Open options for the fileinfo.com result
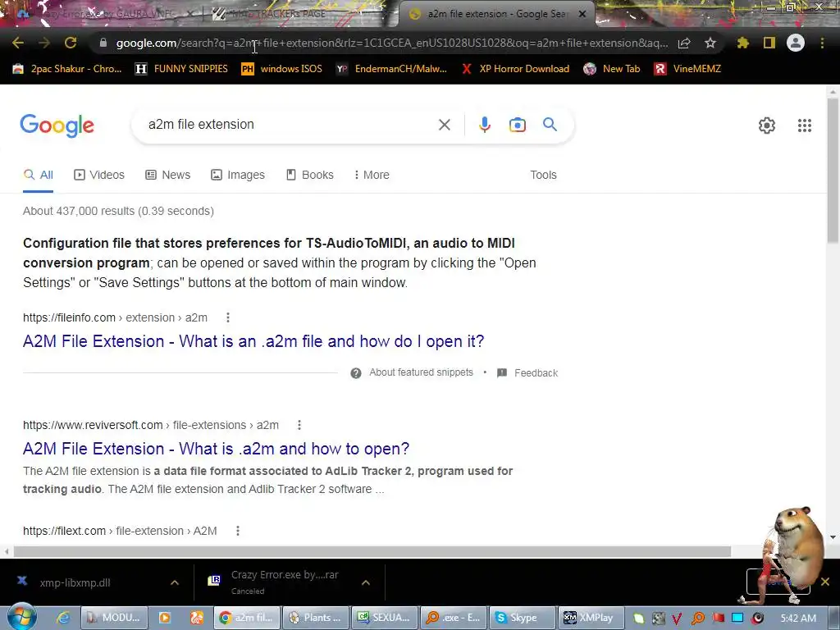The width and height of the screenshot is (840, 630). coord(228,317)
